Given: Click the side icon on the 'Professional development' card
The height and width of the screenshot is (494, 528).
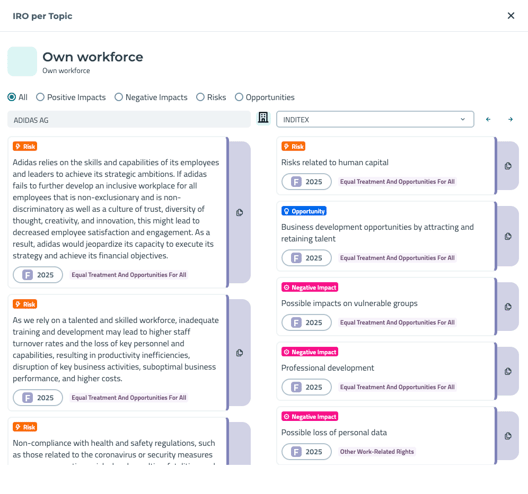Looking at the screenshot, I should 508,371.
